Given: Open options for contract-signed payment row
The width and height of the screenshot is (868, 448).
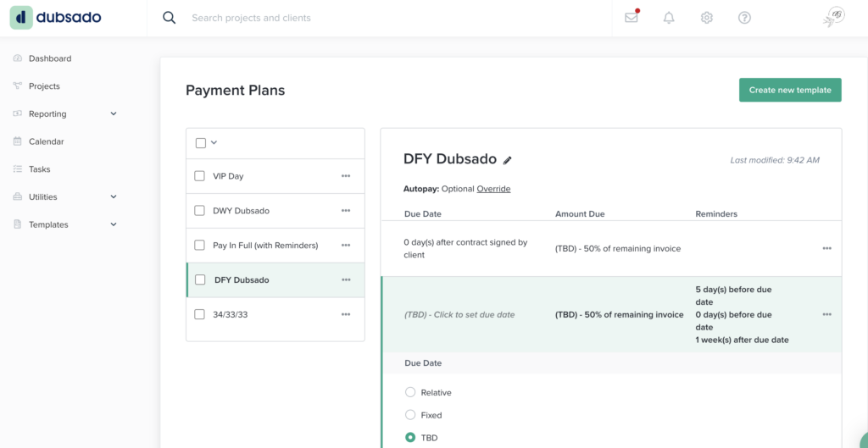Looking at the screenshot, I should [826, 248].
